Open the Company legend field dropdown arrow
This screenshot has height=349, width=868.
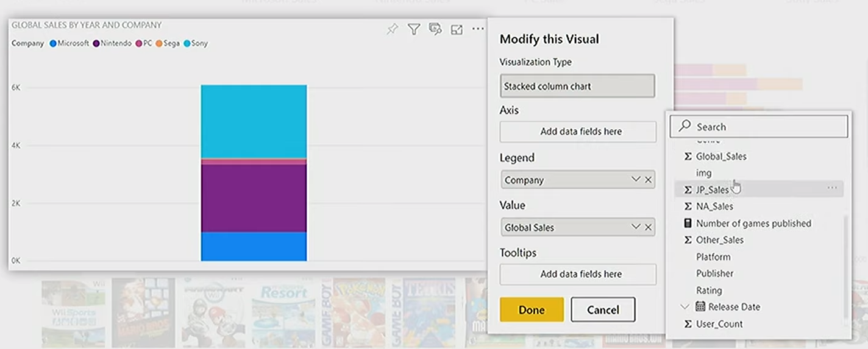[x=636, y=180]
